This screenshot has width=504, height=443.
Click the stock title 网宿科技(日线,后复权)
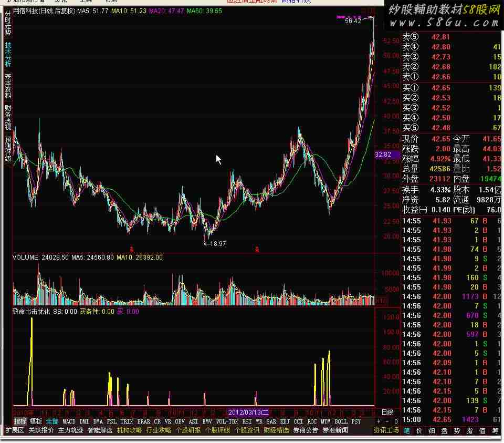44,11
